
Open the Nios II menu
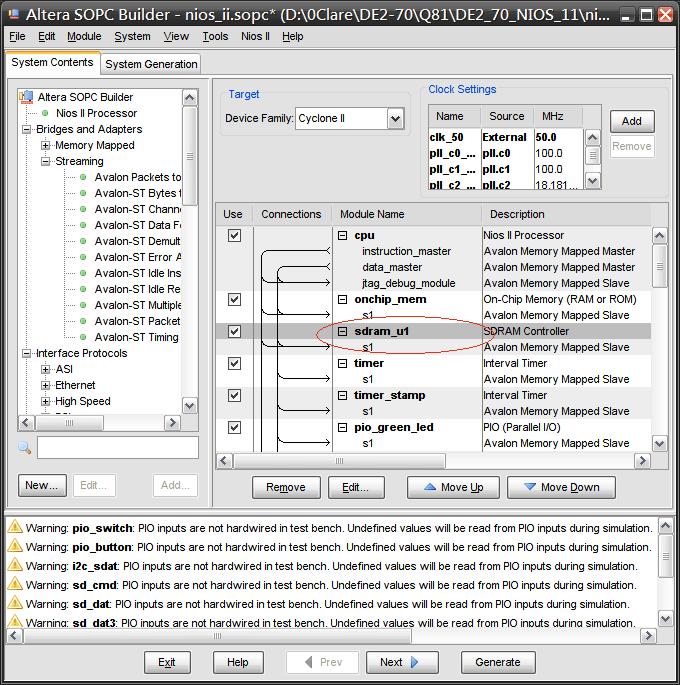tap(255, 36)
